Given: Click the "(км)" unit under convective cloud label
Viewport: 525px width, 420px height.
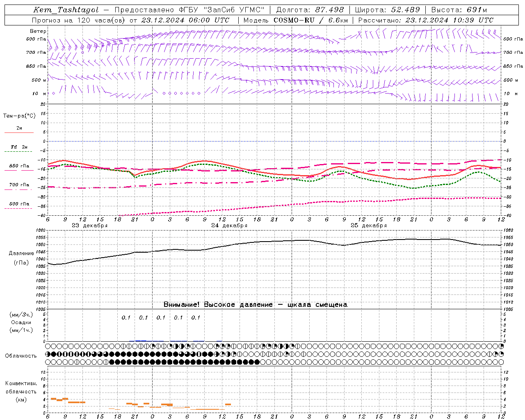Looking at the screenshot, I should tap(21, 399).
